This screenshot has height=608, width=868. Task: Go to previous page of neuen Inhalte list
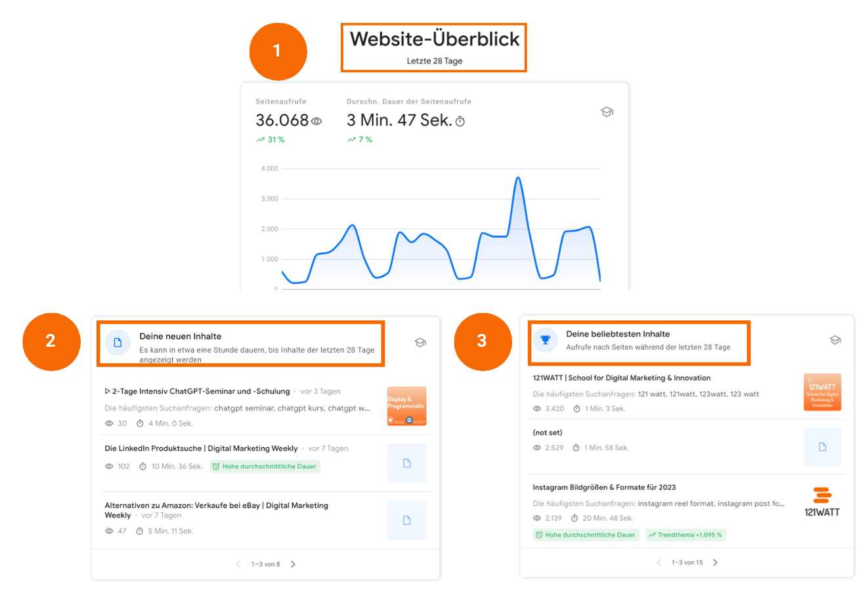tap(238, 564)
